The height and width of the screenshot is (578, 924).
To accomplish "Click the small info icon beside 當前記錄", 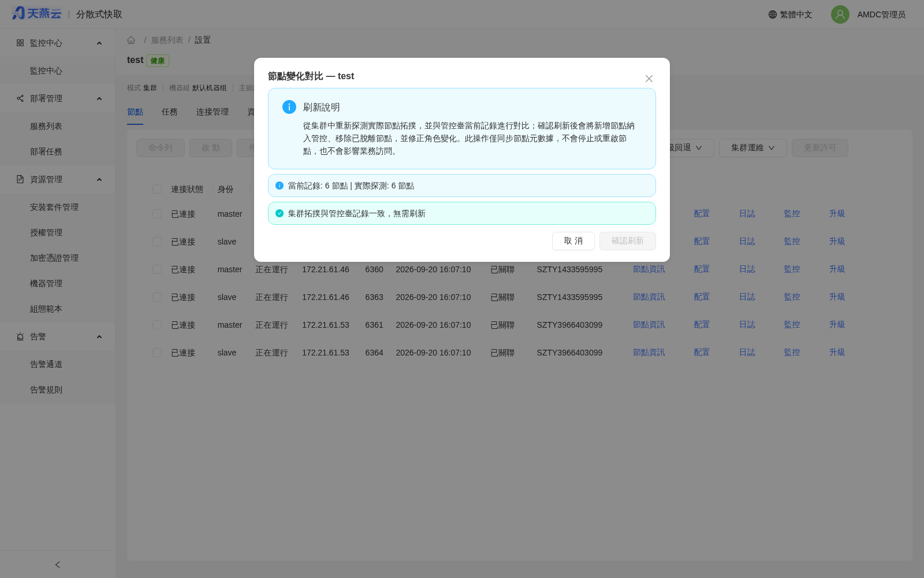I will (x=280, y=186).
